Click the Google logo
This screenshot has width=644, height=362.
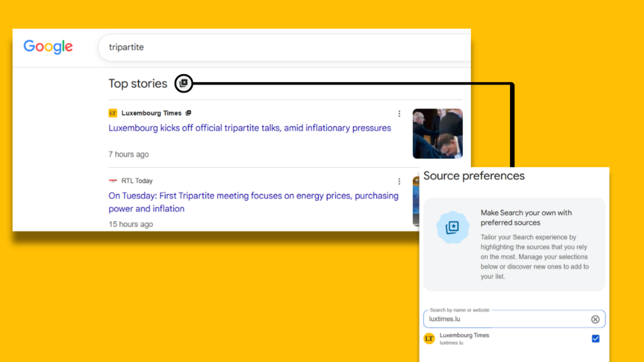pos(48,47)
